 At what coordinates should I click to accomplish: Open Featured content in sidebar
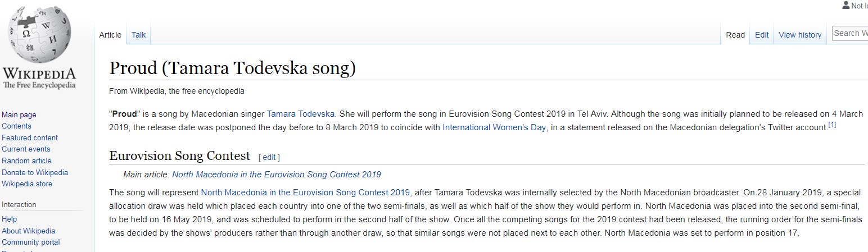tap(30, 138)
